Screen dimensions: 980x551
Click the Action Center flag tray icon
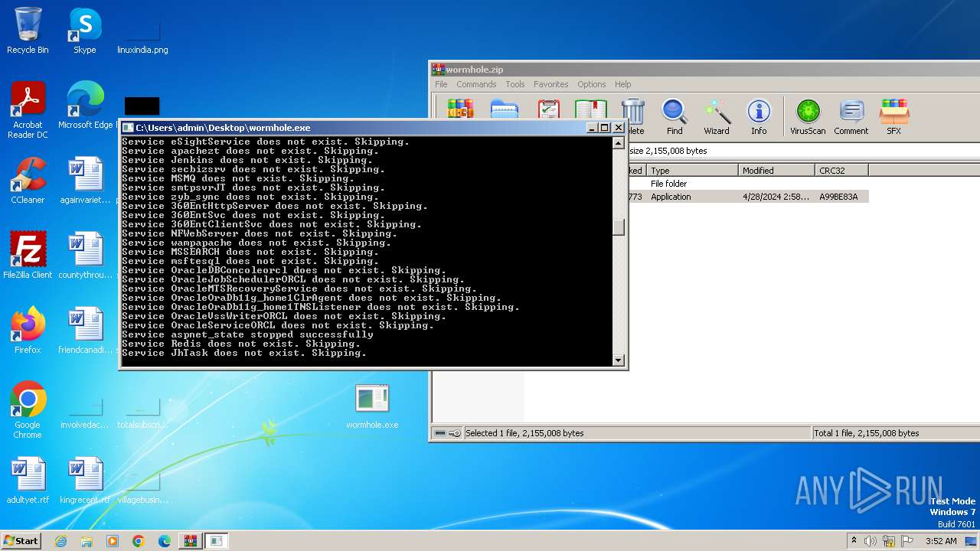pyautogui.click(x=907, y=541)
